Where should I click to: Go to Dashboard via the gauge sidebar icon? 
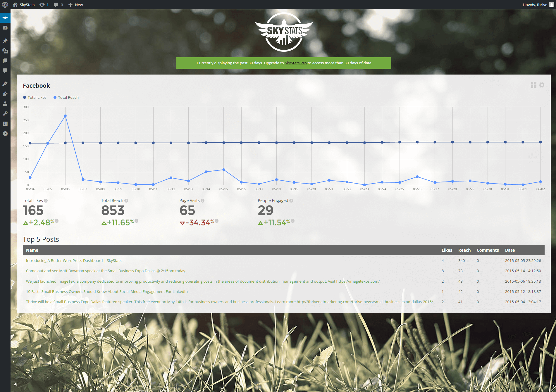pos(5,28)
